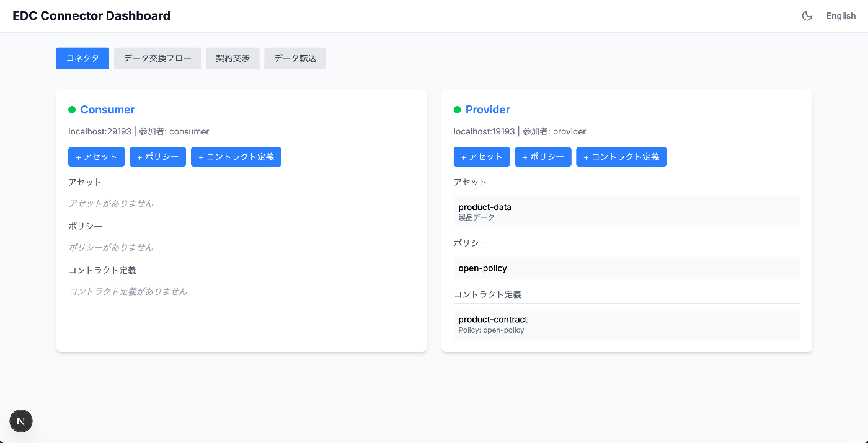Add an asset on the Provider connector
This screenshot has width=868, height=443.
click(x=482, y=157)
